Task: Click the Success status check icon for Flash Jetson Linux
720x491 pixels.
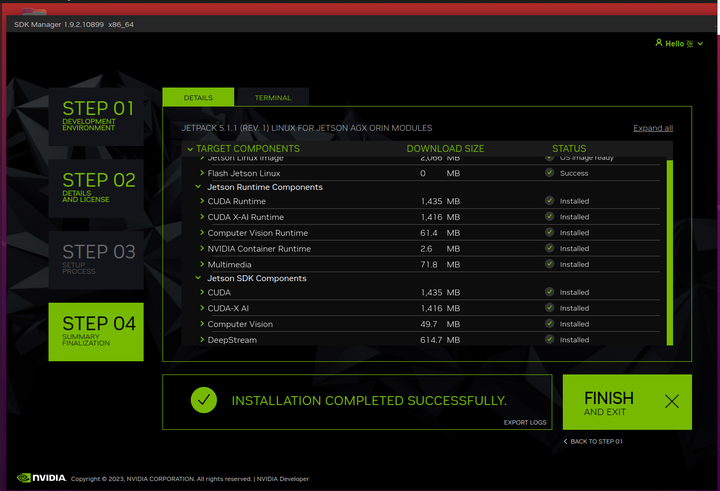Action: point(549,173)
